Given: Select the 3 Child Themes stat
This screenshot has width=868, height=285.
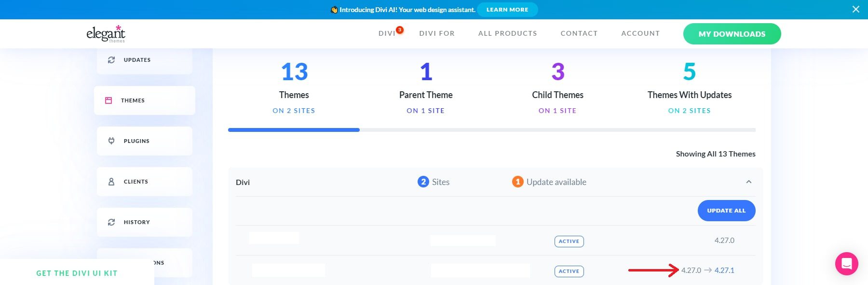Looking at the screenshot, I should pos(558,87).
